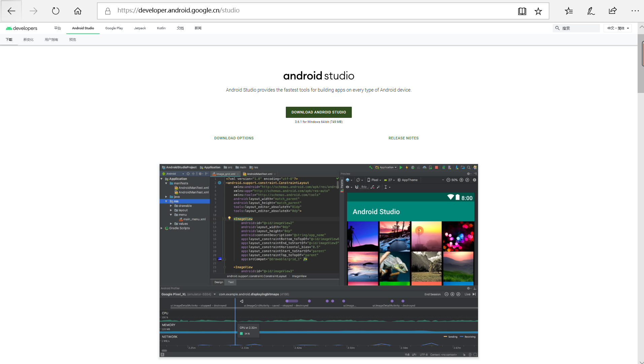
Task: Open the Pixel device dropdown in Preview
Action: (x=374, y=180)
